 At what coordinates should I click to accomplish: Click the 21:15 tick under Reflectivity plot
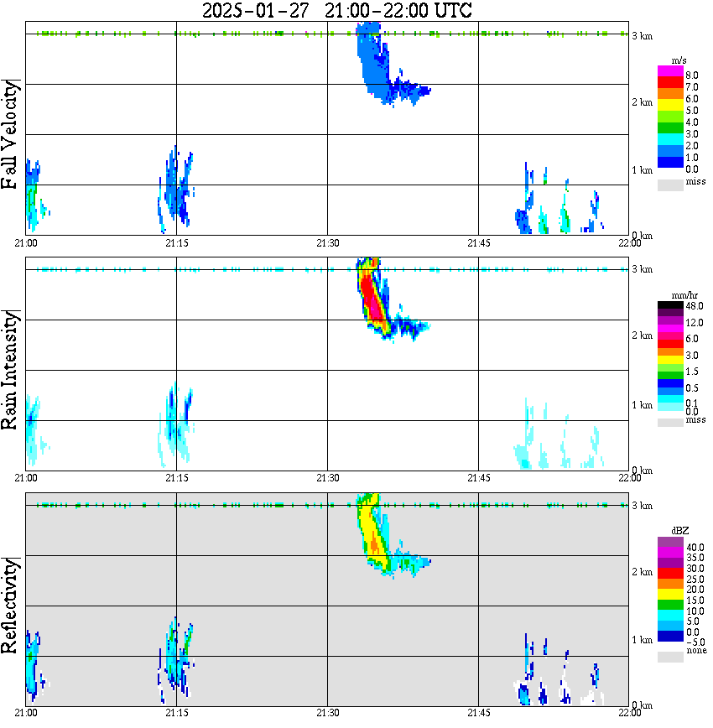pyautogui.click(x=177, y=713)
